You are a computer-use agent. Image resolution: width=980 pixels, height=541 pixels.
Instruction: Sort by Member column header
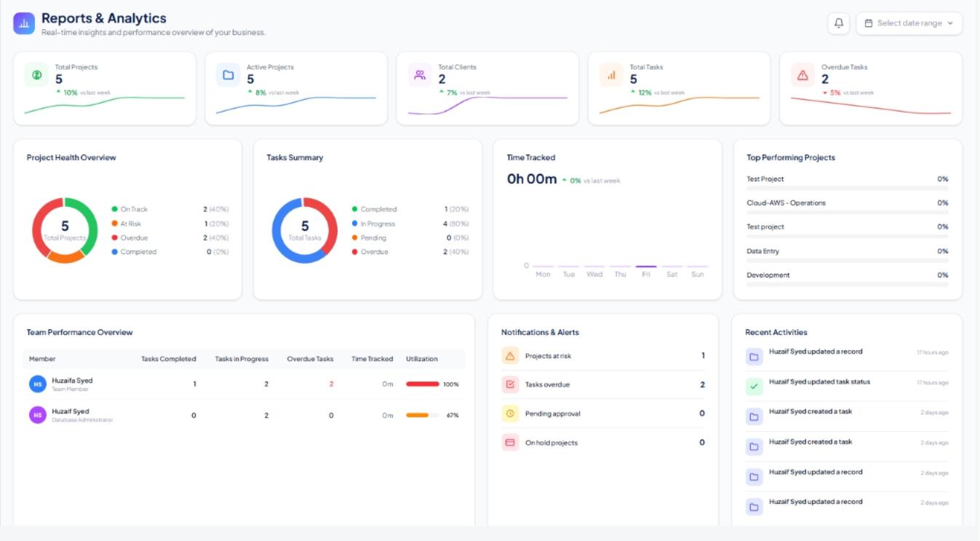42,359
